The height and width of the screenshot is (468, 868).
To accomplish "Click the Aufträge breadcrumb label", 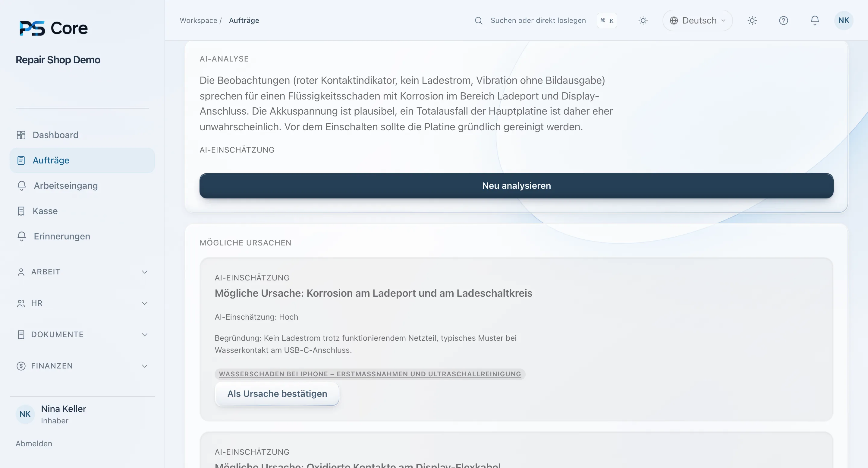I will pyautogui.click(x=244, y=21).
